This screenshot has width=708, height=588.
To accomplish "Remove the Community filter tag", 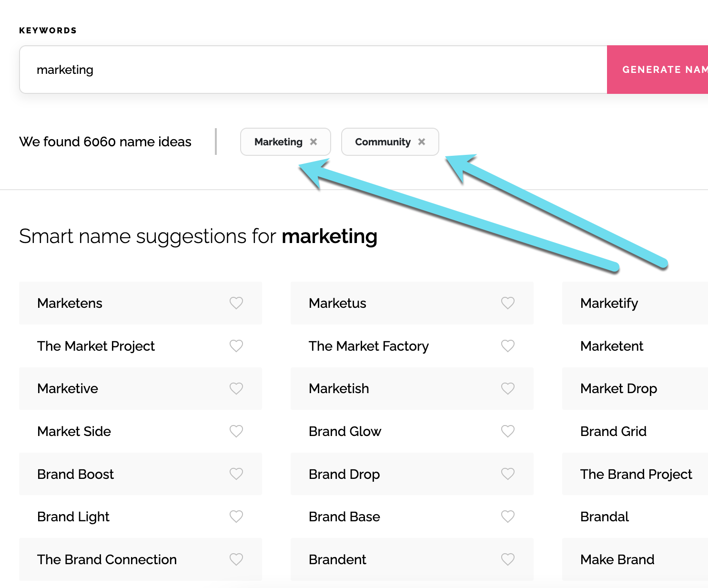I will click(421, 142).
